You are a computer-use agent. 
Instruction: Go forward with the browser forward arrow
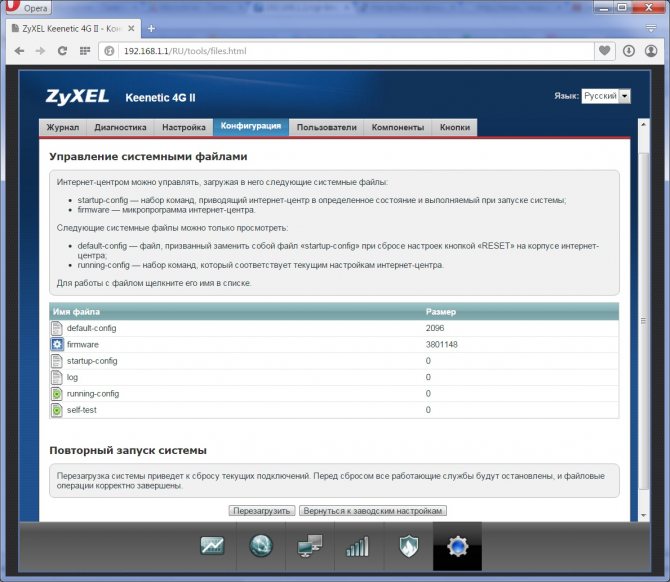[x=41, y=51]
